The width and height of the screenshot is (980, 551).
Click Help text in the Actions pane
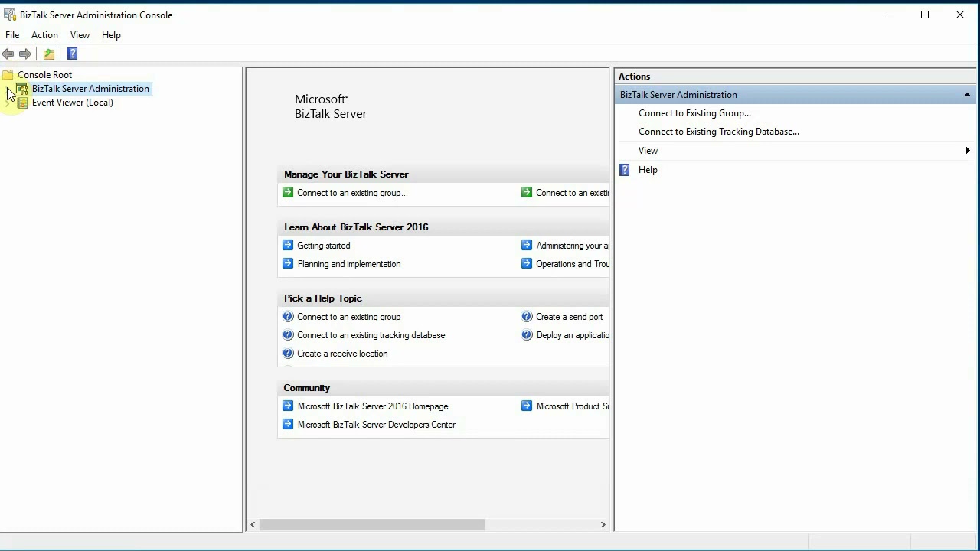648,170
